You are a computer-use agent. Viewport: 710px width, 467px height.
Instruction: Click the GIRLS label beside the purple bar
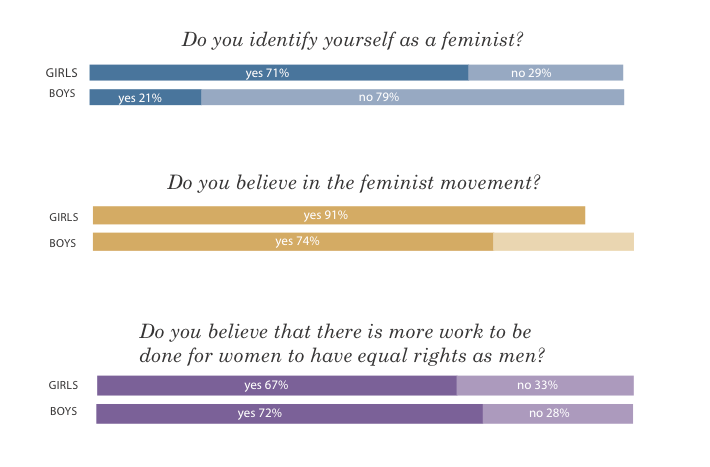pyautogui.click(x=63, y=385)
